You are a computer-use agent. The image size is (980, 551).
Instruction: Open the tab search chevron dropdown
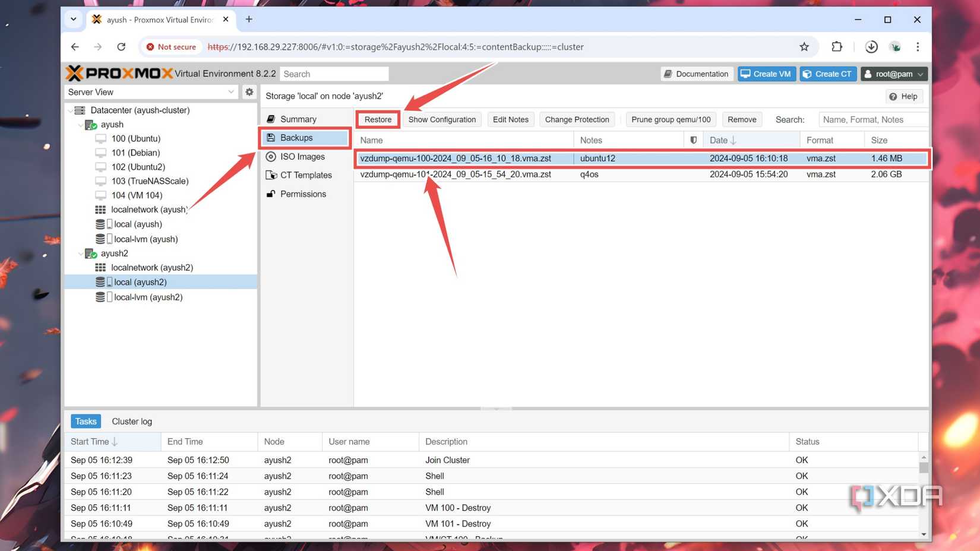pos(73,19)
